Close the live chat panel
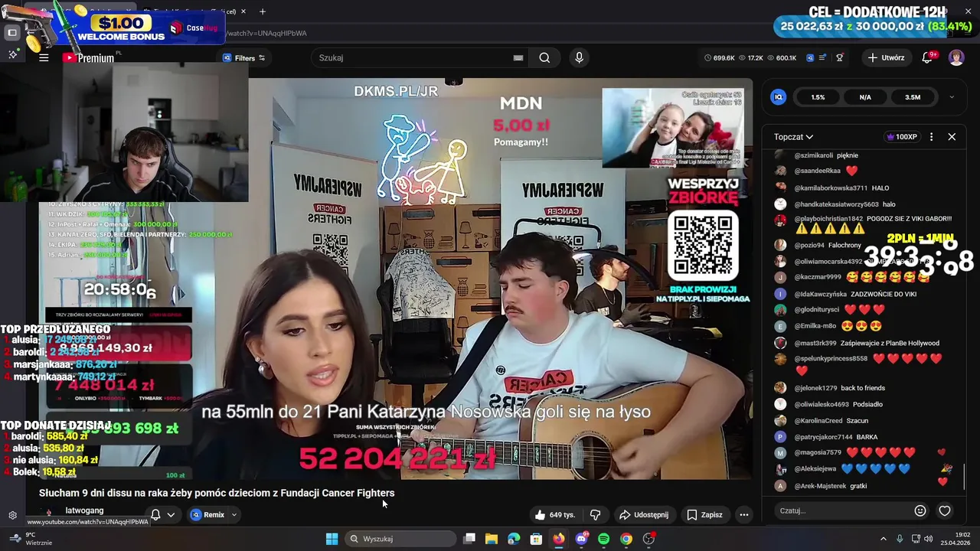Viewport: 980px width, 551px height. tap(952, 137)
